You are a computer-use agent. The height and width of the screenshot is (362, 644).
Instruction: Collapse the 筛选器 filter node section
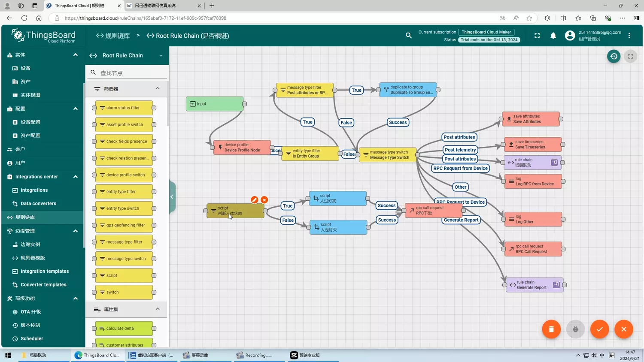click(158, 88)
